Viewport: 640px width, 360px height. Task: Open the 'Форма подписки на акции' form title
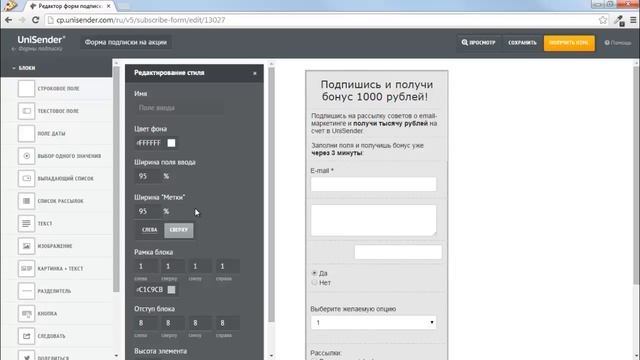click(126, 42)
